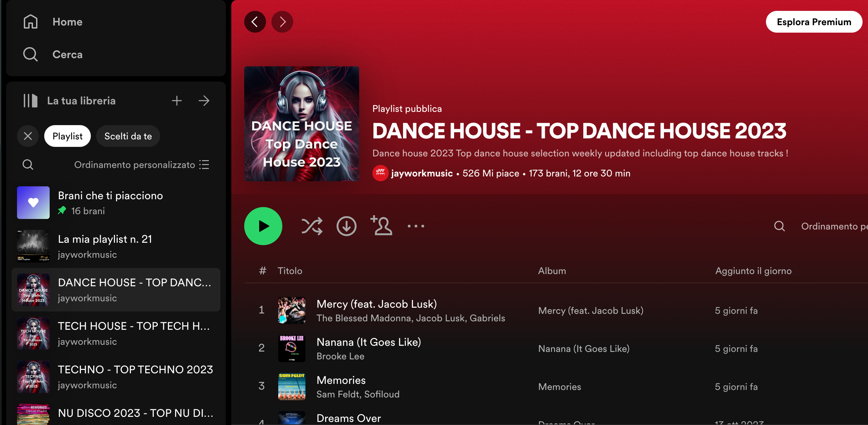Sort by Album column header
This screenshot has width=868, height=425.
pyautogui.click(x=552, y=271)
